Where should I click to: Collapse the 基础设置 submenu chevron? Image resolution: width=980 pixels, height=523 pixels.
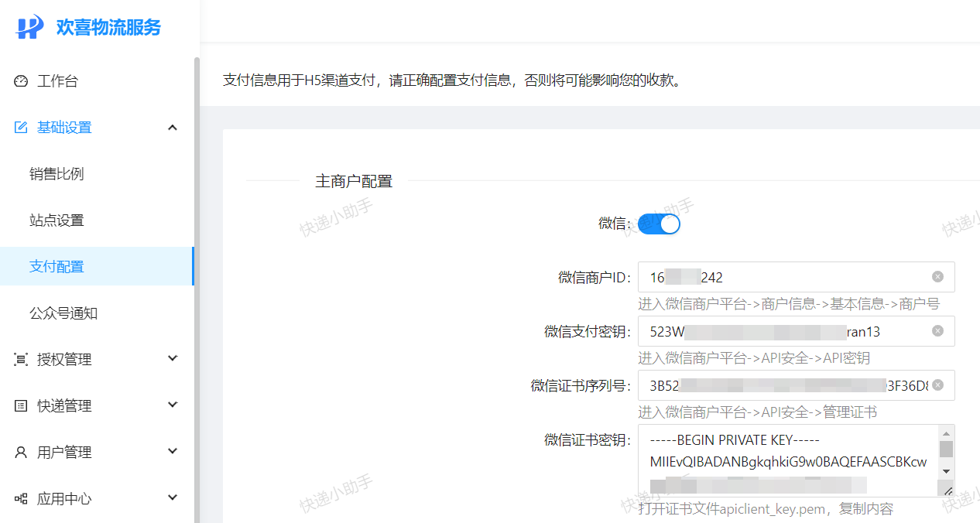(173, 128)
